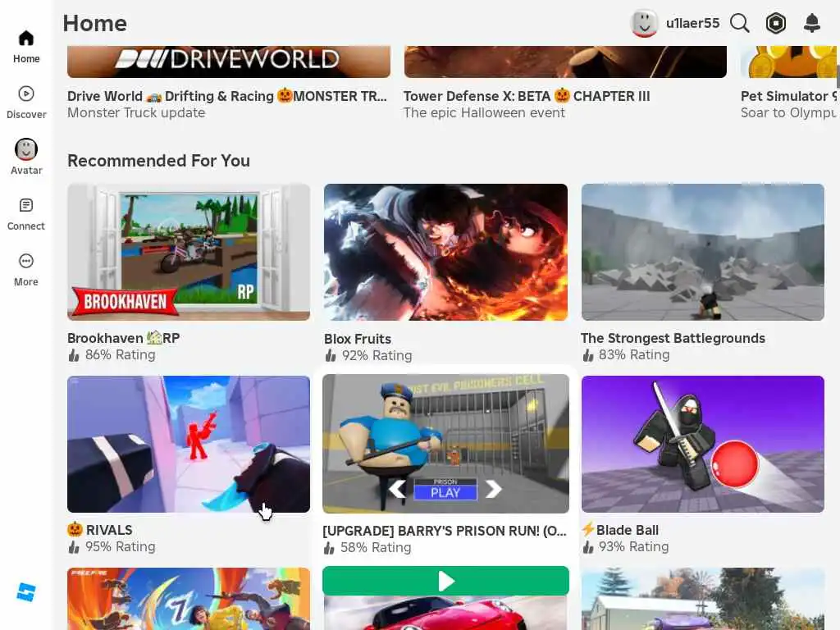The image size is (840, 630).
Task: Click the "Monster Truck update" subtitle
Action: pyautogui.click(x=136, y=112)
